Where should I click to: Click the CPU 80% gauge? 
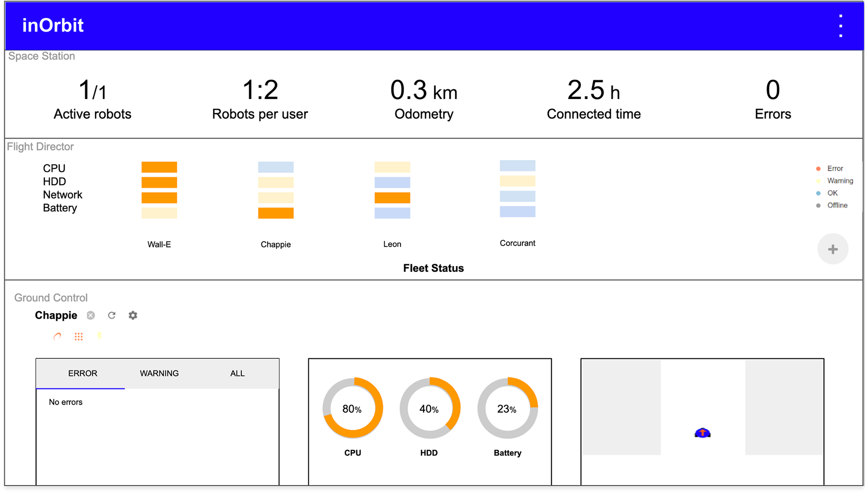coord(353,408)
